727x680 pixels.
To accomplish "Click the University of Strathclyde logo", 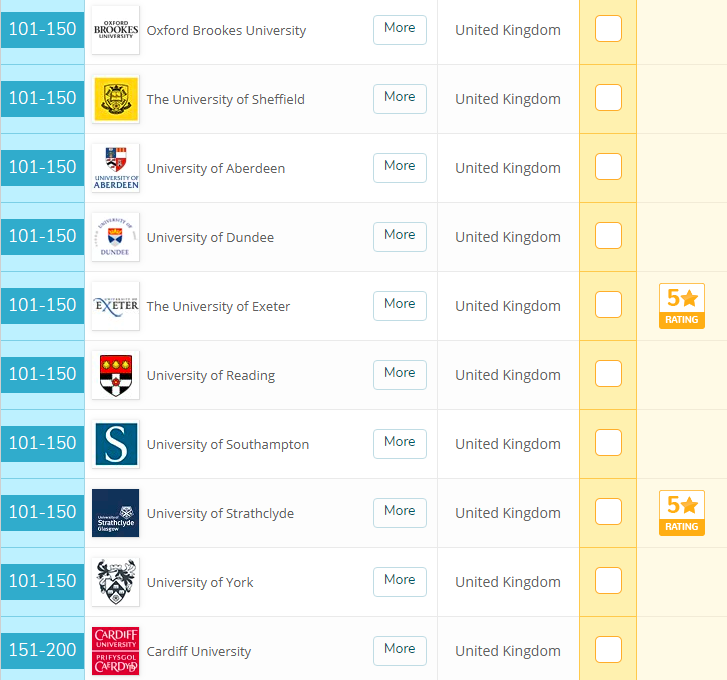I will [115, 513].
